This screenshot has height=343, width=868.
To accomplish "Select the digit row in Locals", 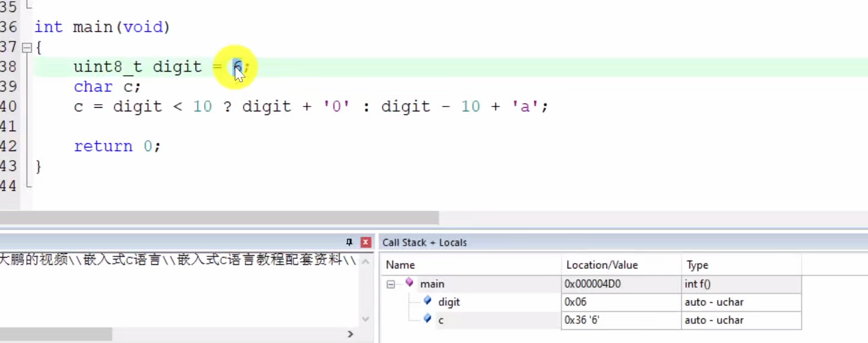I will [591, 302].
